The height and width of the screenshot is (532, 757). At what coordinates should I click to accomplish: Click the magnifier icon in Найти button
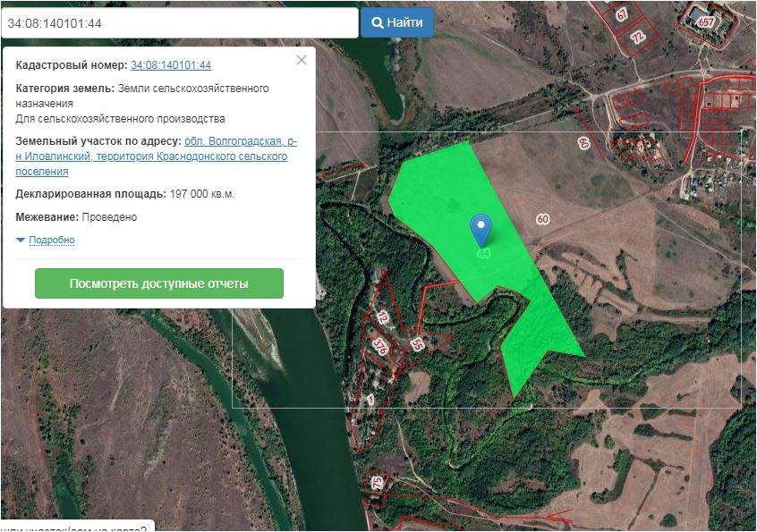pos(378,22)
